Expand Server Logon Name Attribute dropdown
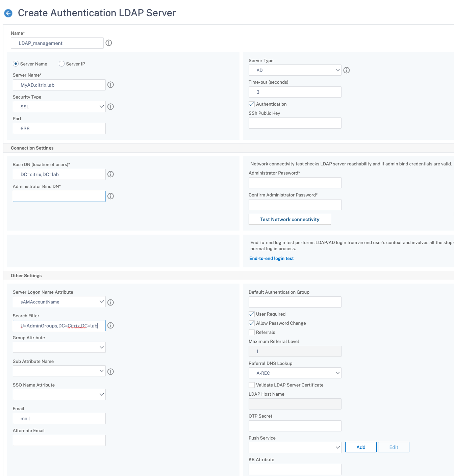The height and width of the screenshot is (476, 454). pyautogui.click(x=59, y=302)
